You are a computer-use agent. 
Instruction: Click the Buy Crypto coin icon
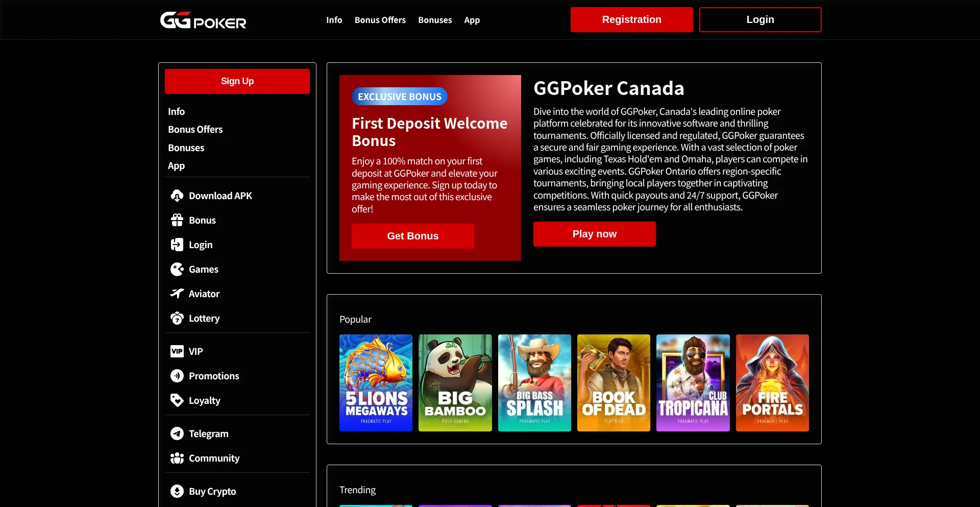pos(177,491)
